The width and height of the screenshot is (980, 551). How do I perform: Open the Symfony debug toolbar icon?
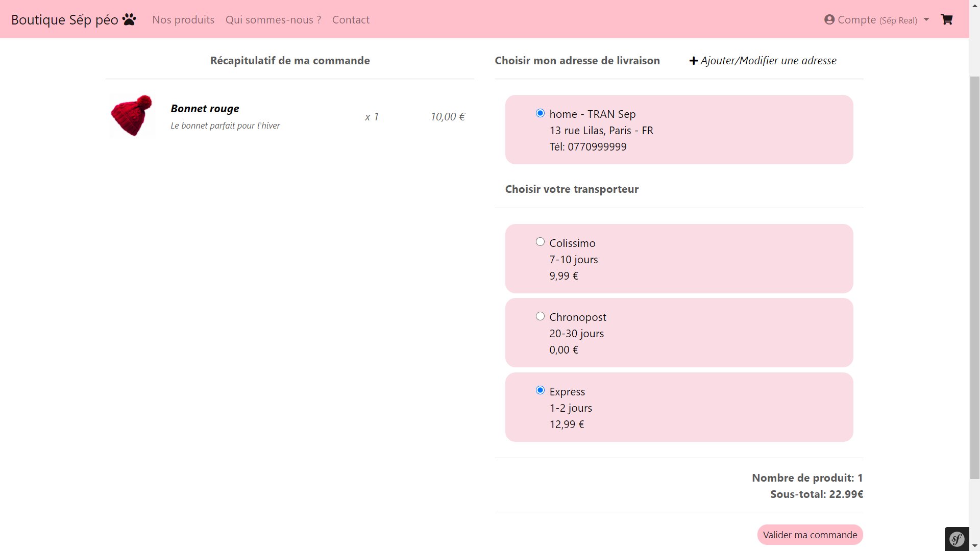957,539
